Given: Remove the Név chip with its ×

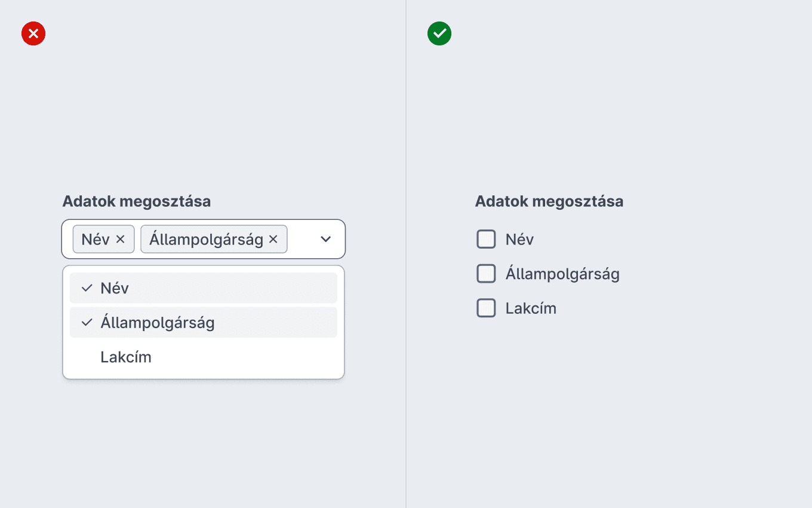Looking at the screenshot, I should tap(120, 239).
